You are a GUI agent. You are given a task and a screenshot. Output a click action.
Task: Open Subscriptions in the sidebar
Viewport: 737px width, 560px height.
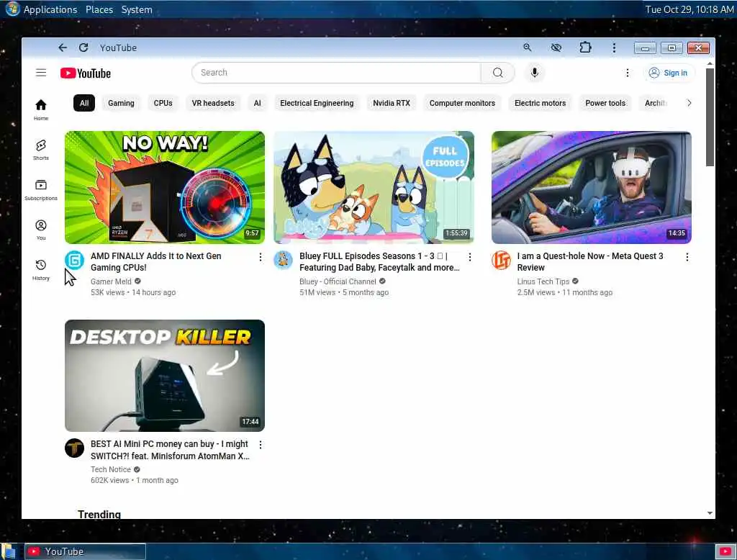click(x=41, y=190)
